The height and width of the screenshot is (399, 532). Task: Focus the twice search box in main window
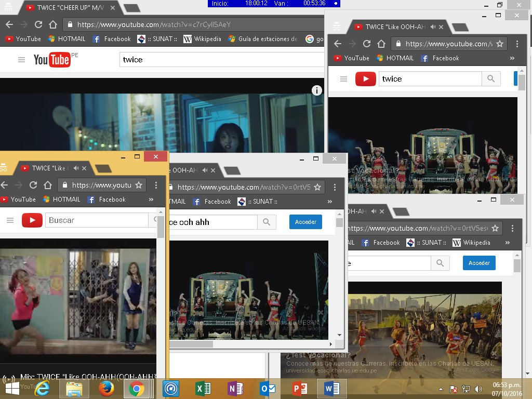[x=222, y=60]
